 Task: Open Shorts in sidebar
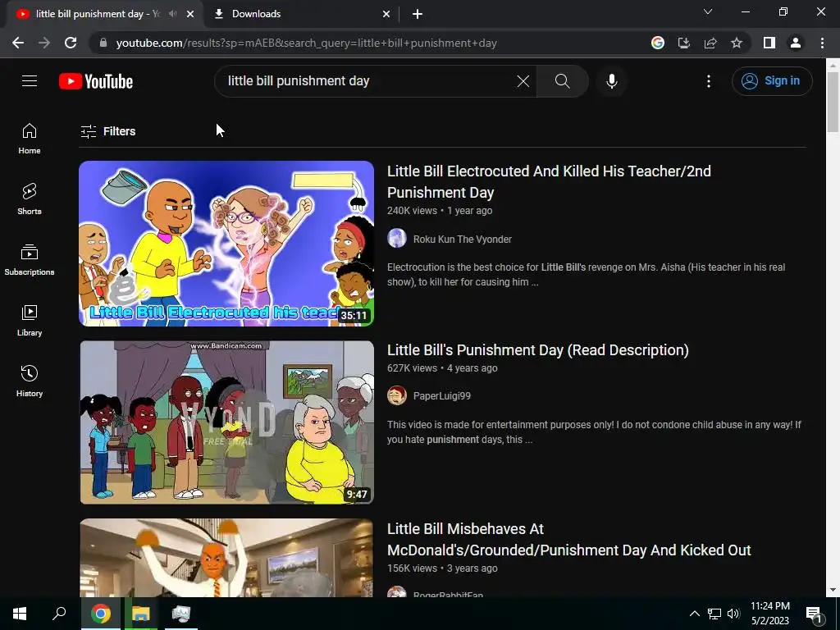click(30, 199)
